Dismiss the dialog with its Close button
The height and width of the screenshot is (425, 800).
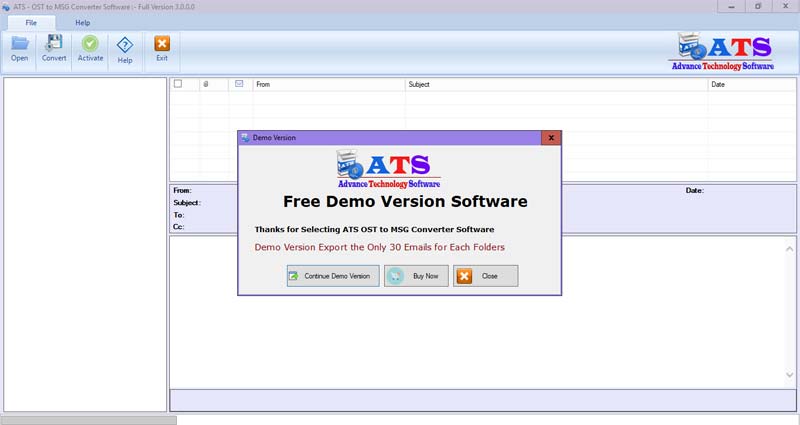point(486,276)
